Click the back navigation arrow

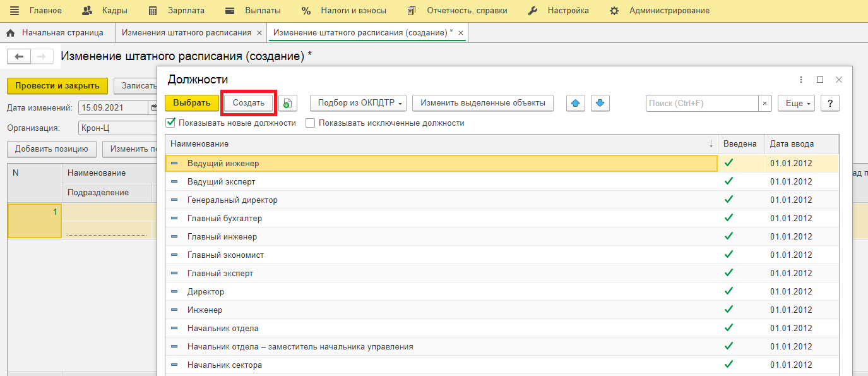19,57
